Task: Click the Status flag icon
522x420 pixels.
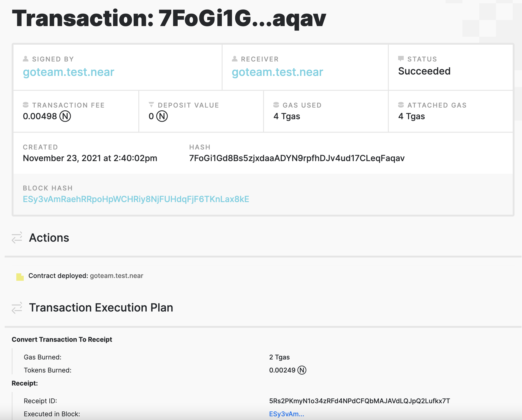Action: coord(401,59)
